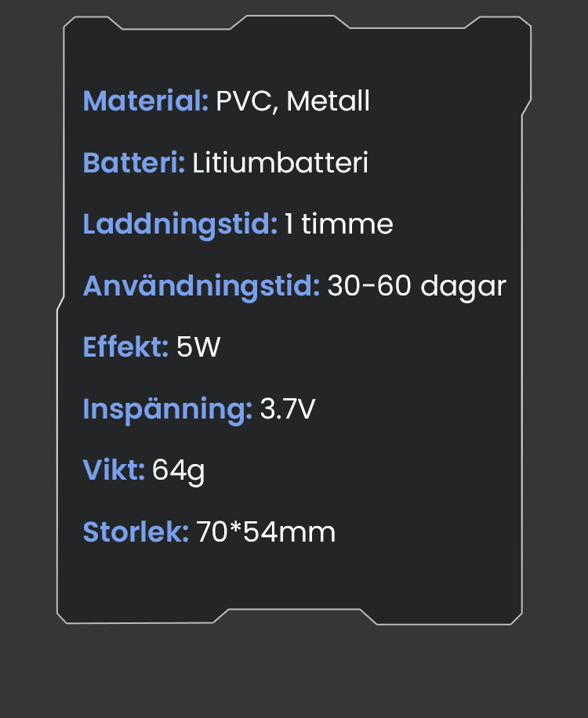Click the gray background beneath the panel
Viewport: 588px width, 718px height.
(x=294, y=674)
